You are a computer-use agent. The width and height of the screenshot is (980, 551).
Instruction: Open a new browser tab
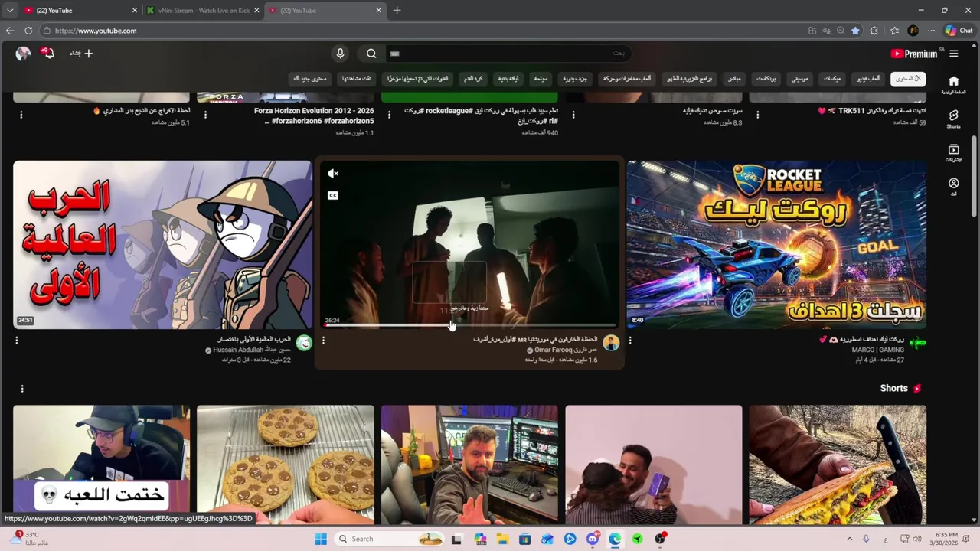tap(397, 11)
